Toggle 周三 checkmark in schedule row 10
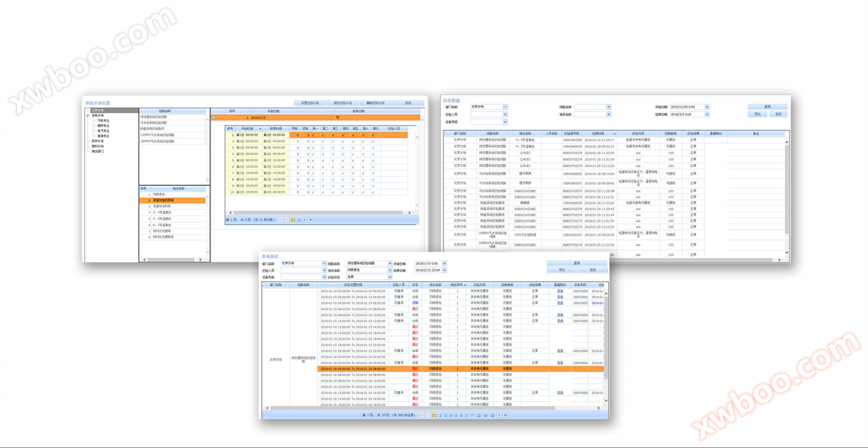This screenshot has height=448, width=868. coord(333,192)
